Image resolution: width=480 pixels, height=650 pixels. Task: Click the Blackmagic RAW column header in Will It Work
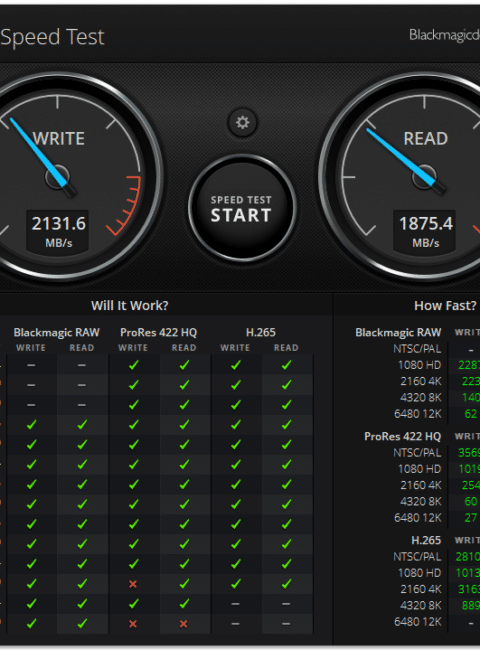pos(56,332)
